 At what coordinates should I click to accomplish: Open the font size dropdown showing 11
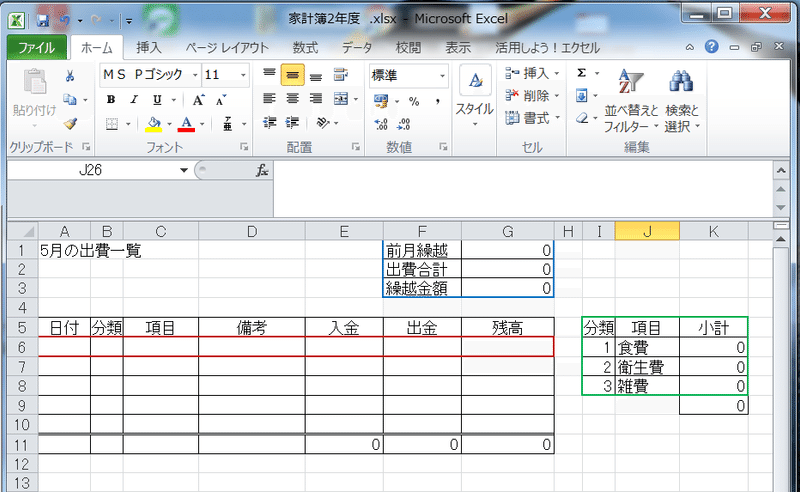pos(243,75)
